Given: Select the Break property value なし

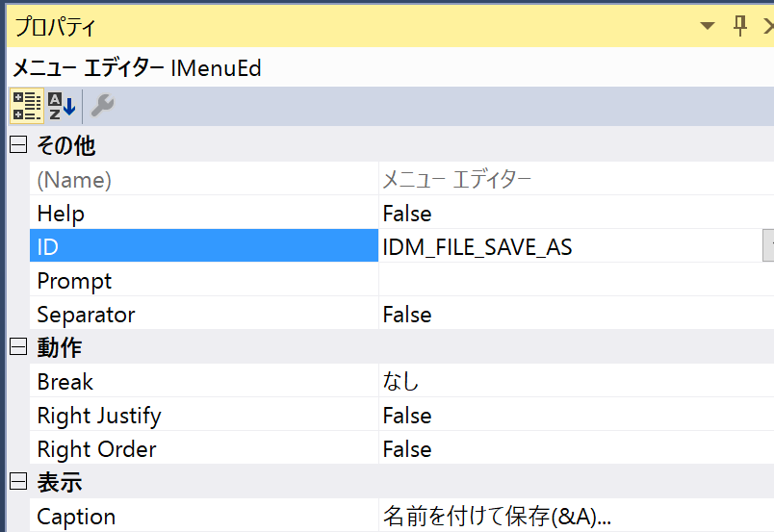Looking at the screenshot, I should click(400, 382).
